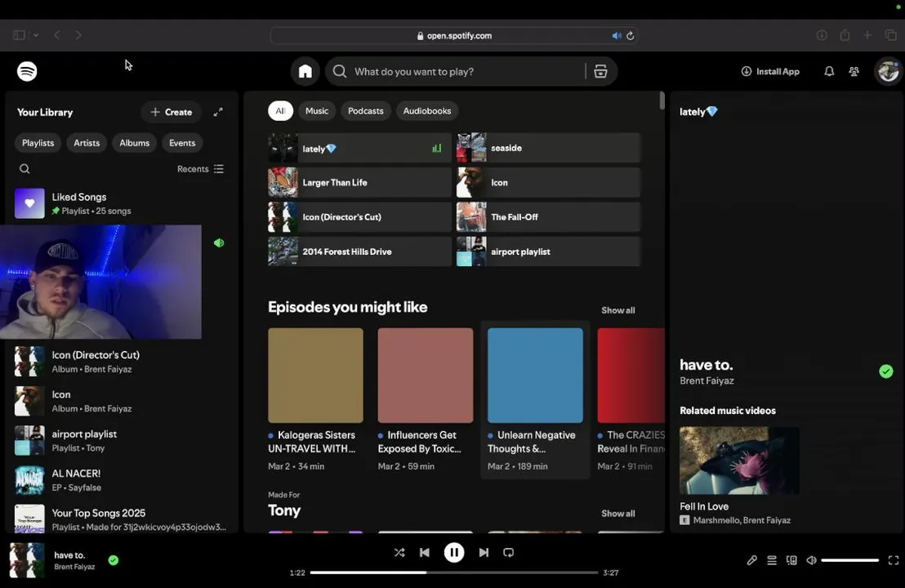Open Your Top Songs 2025 playlist

coord(121,519)
